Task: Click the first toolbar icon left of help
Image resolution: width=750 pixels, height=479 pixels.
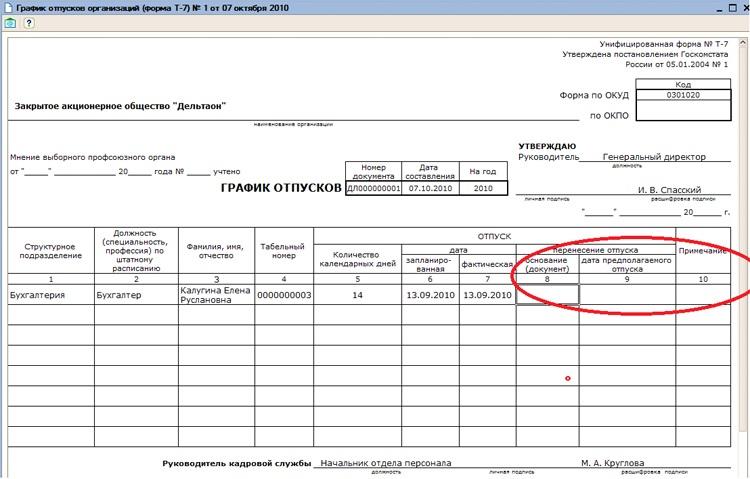Action: pos(10,23)
